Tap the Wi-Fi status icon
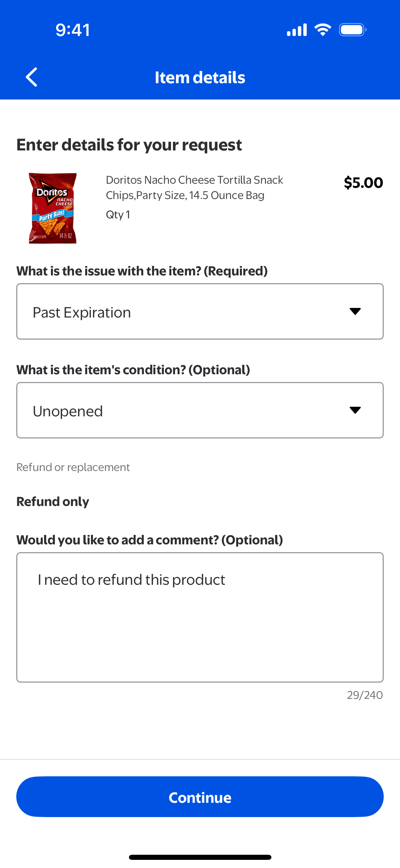The width and height of the screenshot is (400, 868). [323, 30]
